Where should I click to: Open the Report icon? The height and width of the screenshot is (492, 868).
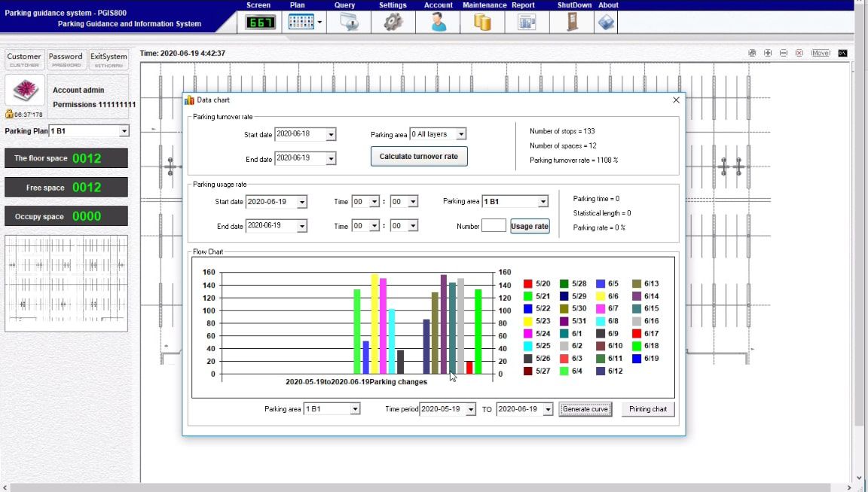527,23
